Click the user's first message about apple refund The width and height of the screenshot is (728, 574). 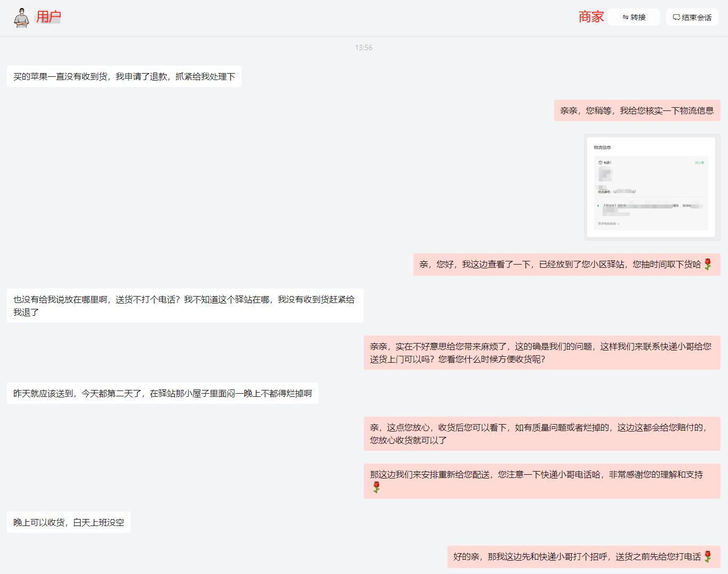124,76
